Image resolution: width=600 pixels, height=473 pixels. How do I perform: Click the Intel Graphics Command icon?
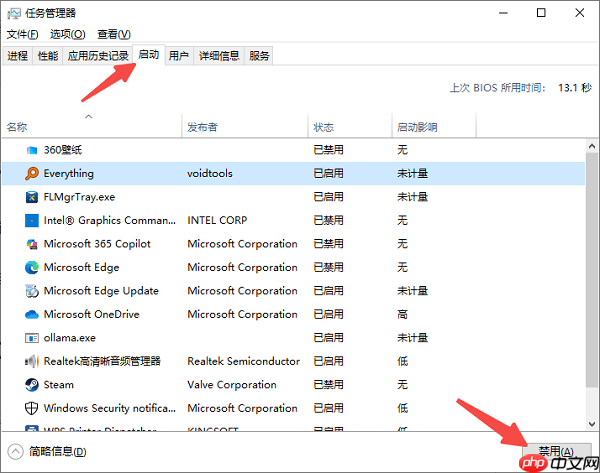click(32, 220)
